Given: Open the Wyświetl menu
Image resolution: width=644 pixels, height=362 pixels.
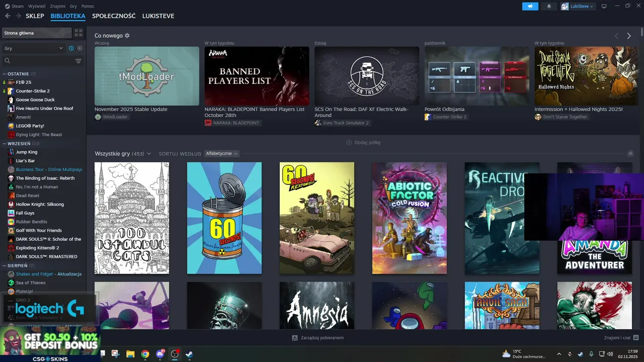Looking at the screenshot, I should (x=36, y=6).
